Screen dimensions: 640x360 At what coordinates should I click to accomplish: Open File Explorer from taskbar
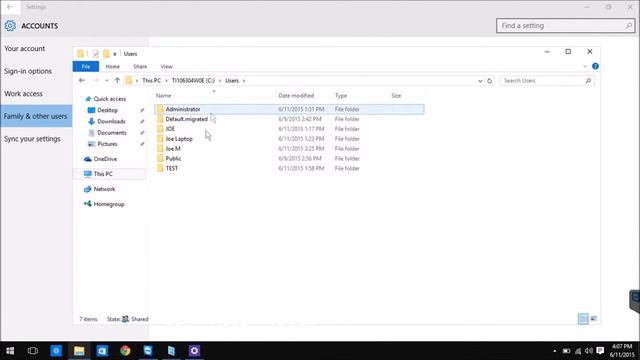tap(79, 351)
